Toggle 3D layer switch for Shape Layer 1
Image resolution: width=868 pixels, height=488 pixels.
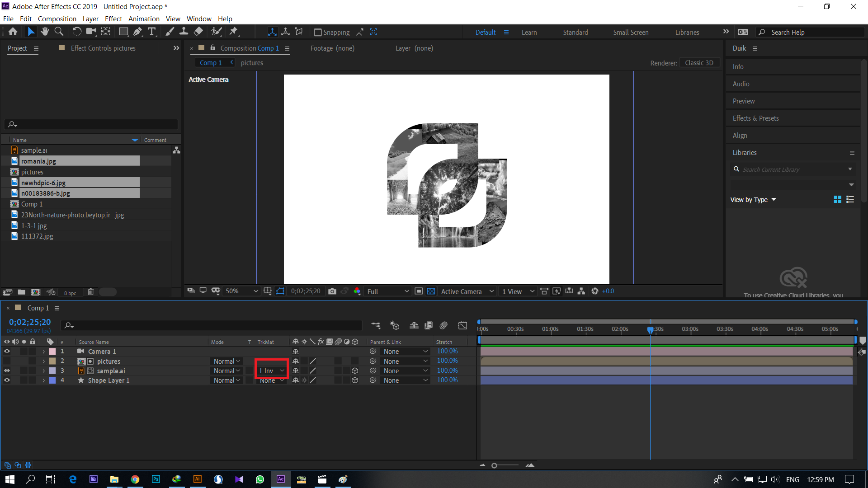(x=355, y=380)
